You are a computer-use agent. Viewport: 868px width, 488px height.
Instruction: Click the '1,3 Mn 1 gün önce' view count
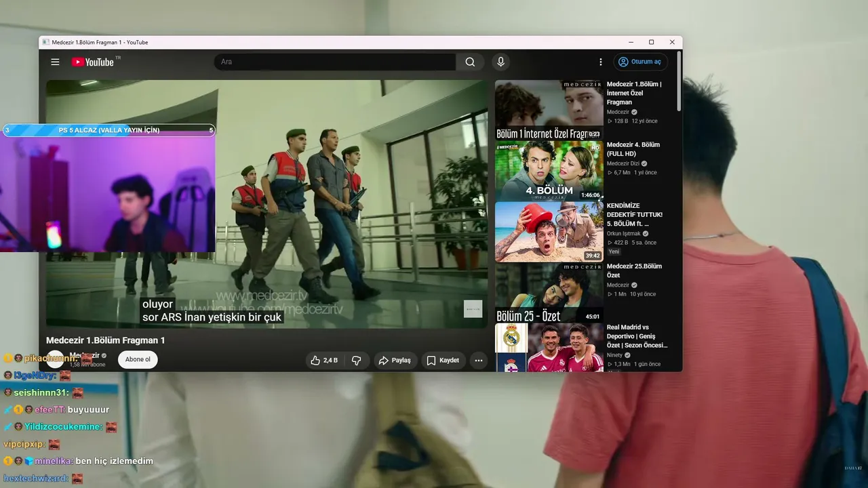(x=634, y=364)
